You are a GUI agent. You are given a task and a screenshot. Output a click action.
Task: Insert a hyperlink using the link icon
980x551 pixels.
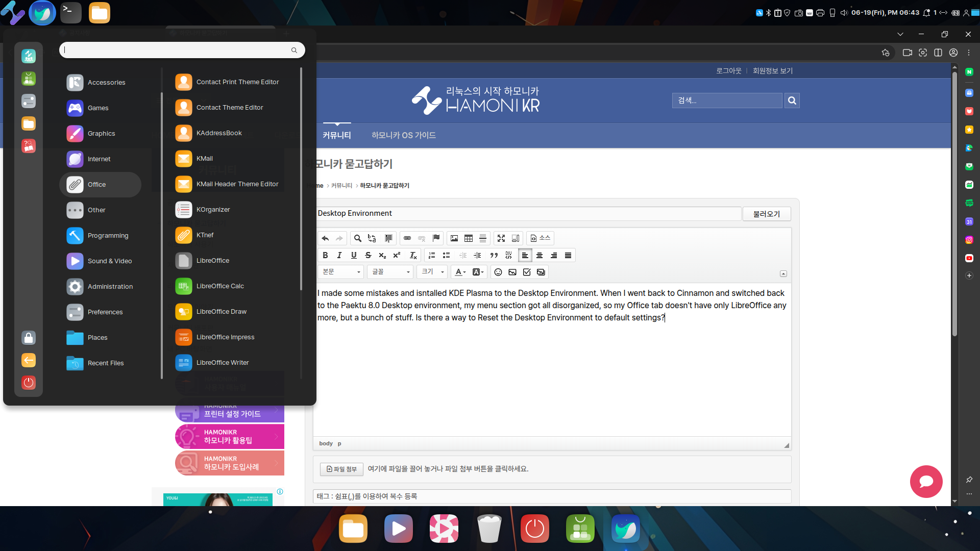(407, 238)
